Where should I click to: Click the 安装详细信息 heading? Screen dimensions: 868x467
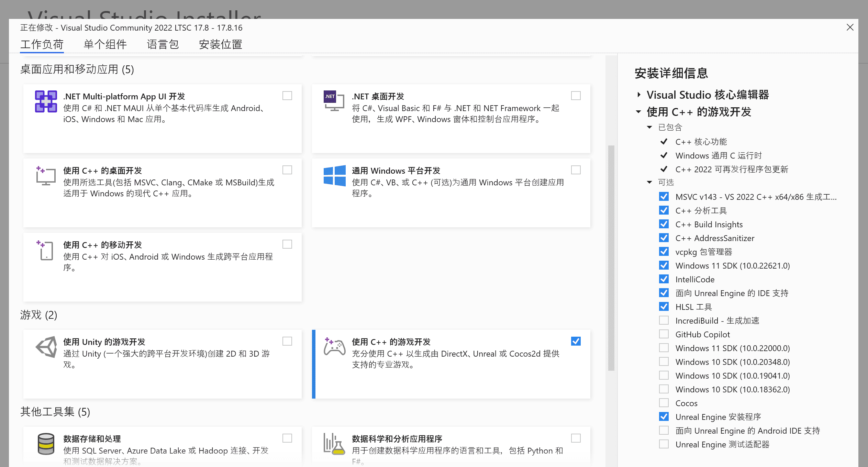coord(671,73)
